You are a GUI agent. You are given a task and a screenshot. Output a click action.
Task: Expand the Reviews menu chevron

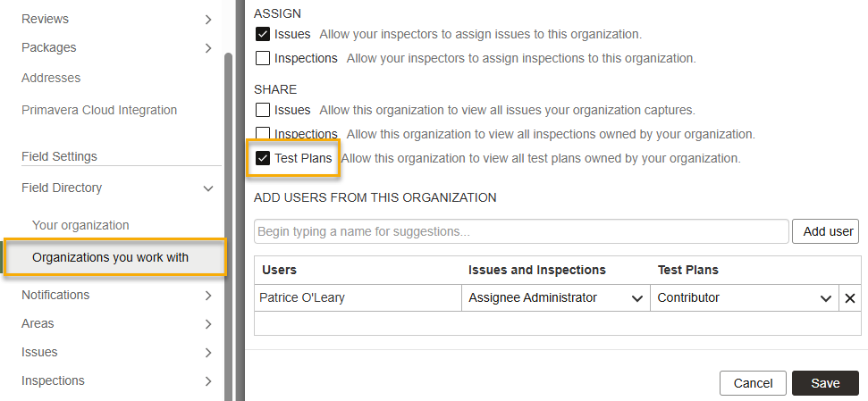[207, 19]
